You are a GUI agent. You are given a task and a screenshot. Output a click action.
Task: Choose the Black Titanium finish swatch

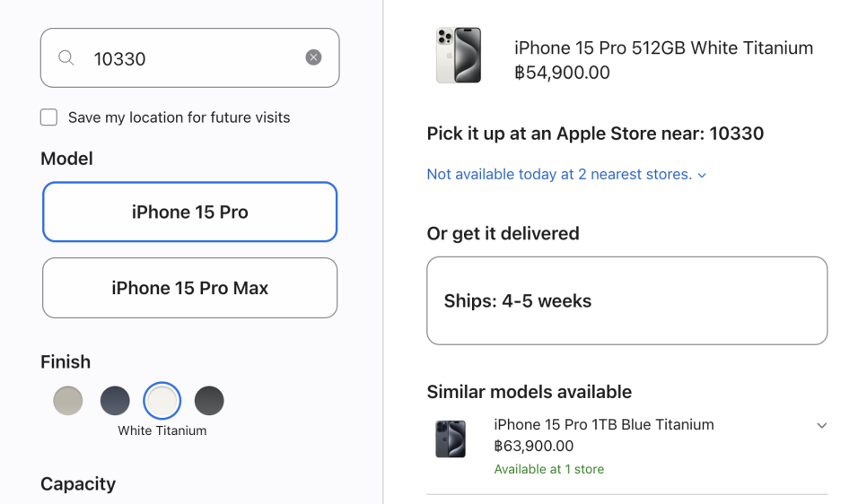[209, 401]
